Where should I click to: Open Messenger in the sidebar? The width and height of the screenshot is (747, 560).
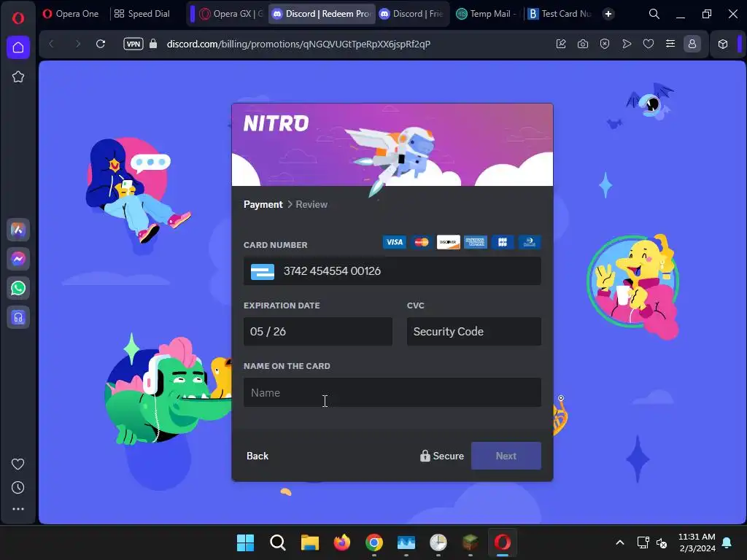[18, 259]
